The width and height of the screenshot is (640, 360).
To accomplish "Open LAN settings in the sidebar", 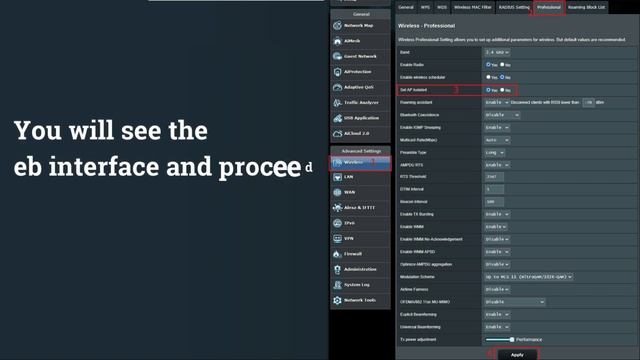I will pyautogui.click(x=360, y=177).
